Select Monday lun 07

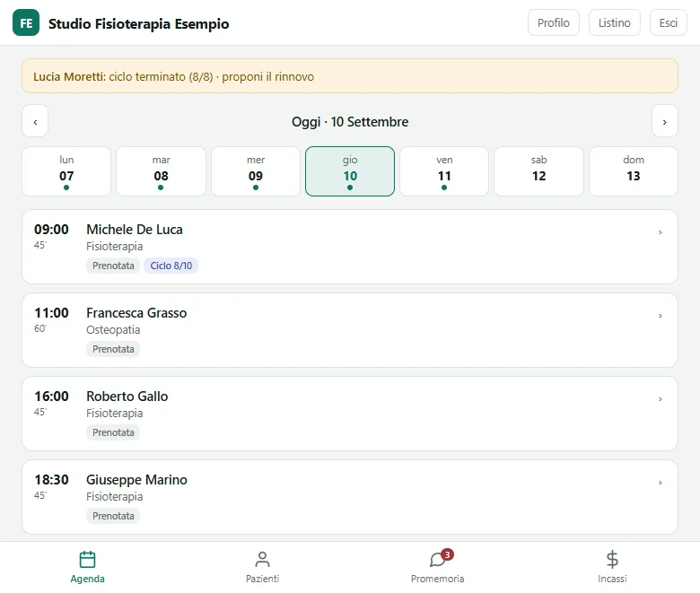(x=66, y=171)
